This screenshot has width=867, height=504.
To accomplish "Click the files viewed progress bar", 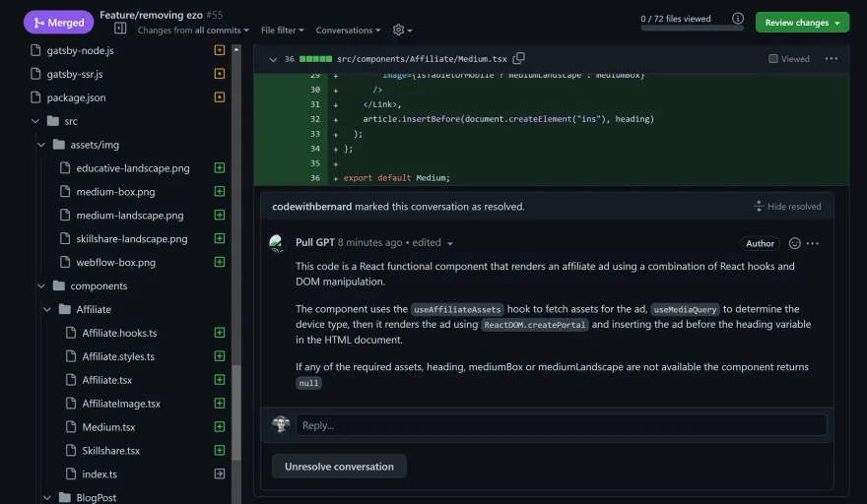I will coord(691,29).
